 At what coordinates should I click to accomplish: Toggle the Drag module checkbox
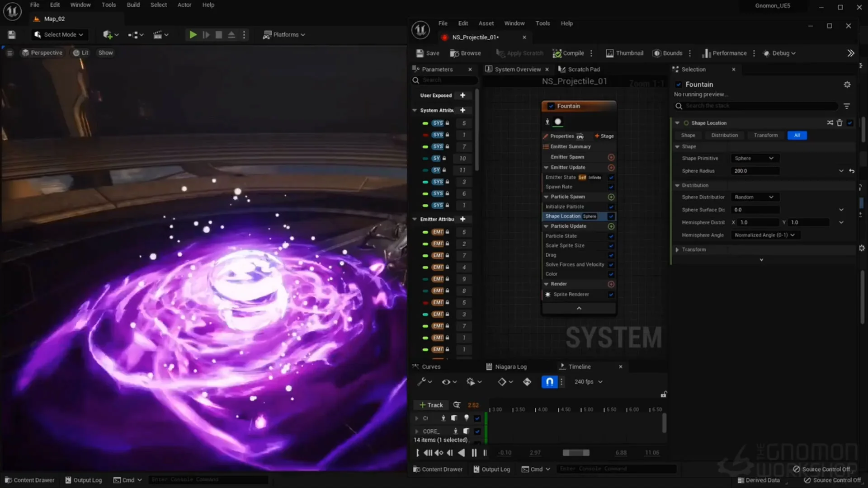(611, 255)
